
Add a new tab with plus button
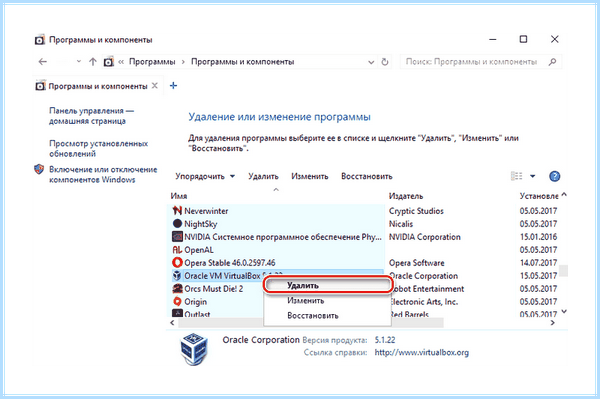point(173,86)
